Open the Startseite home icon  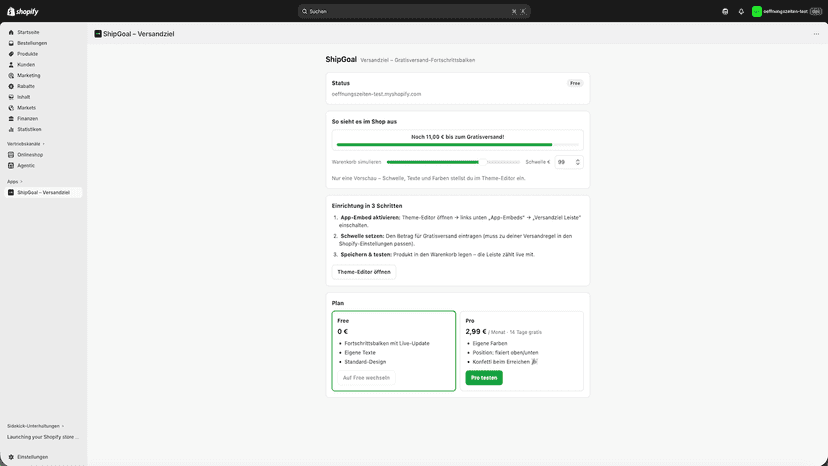(x=11, y=32)
